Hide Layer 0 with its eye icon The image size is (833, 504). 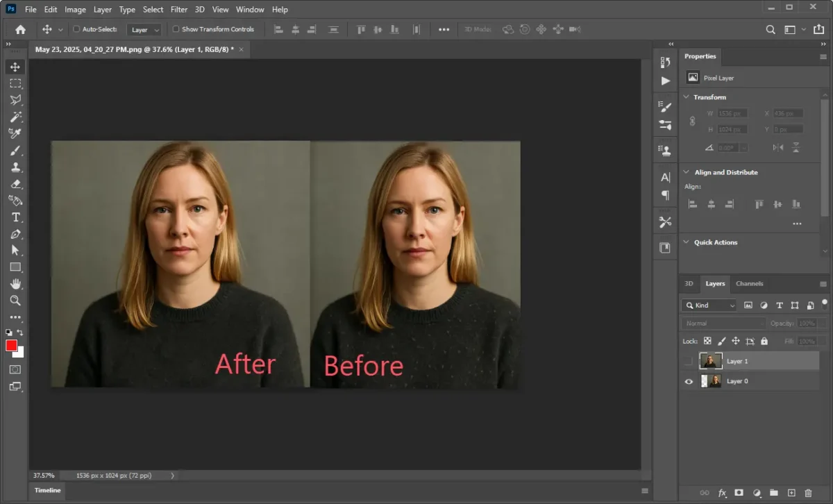tap(689, 381)
